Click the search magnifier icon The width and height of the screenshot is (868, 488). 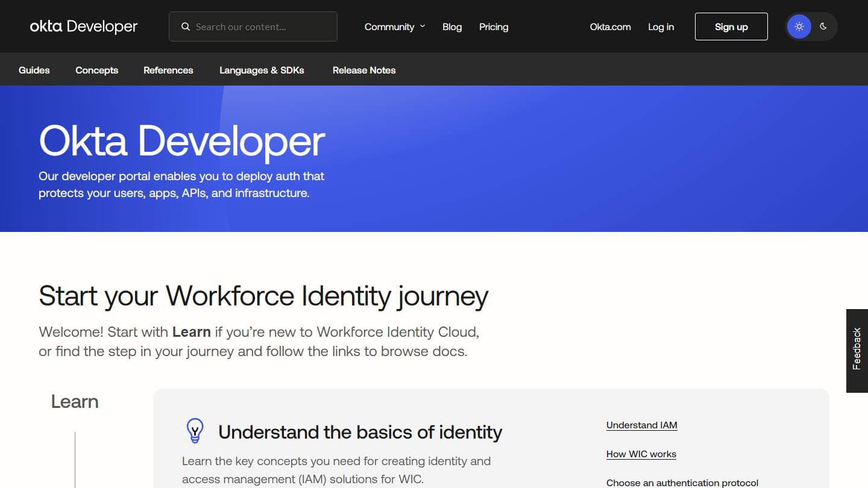[186, 27]
